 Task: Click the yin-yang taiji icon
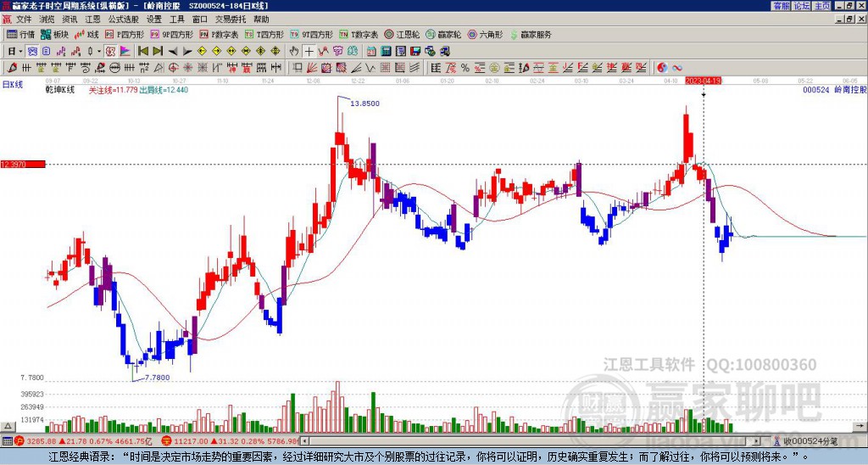coord(662,68)
